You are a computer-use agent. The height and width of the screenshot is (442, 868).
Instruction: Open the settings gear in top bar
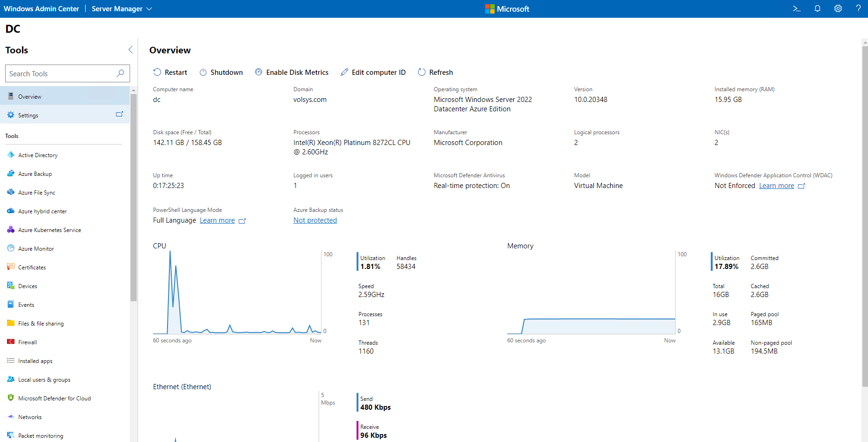tap(838, 8)
